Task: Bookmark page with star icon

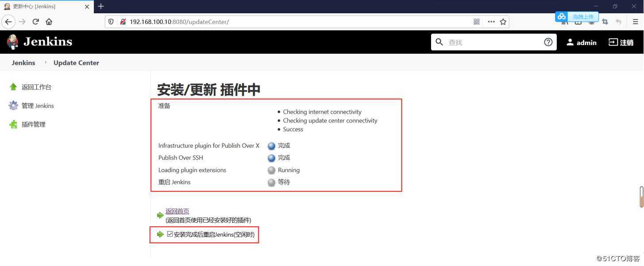Action: pyautogui.click(x=503, y=22)
